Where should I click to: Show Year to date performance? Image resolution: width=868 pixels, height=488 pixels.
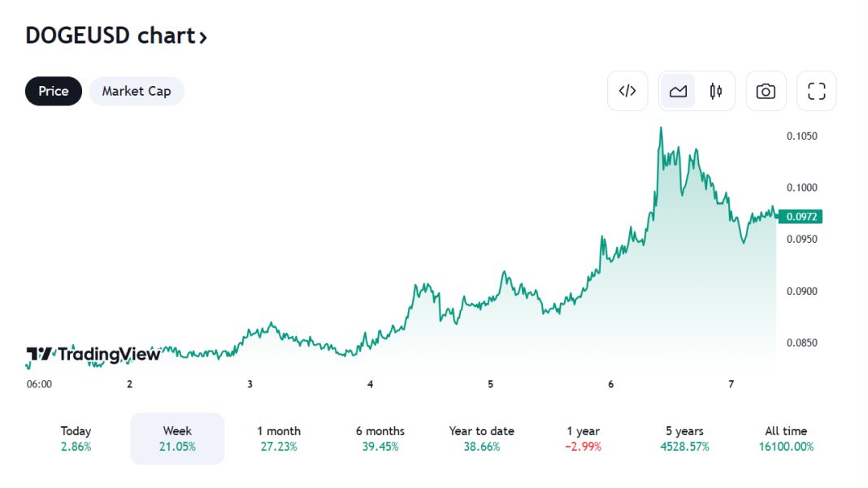coord(482,438)
